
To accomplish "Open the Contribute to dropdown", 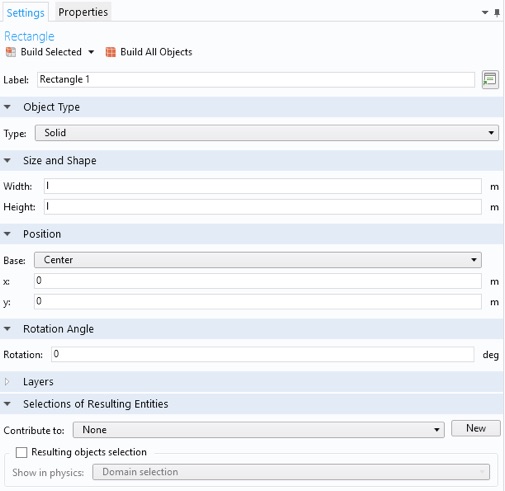I will click(x=259, y=430).
